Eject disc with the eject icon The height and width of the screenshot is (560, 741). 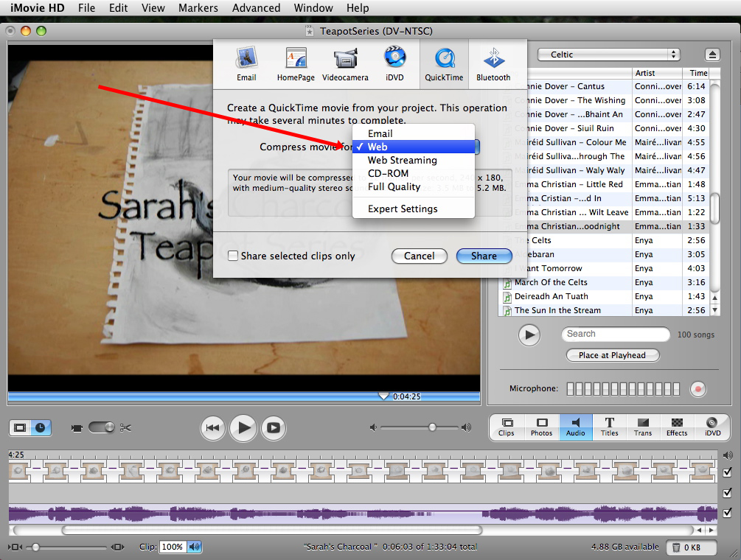pos(712,55)
